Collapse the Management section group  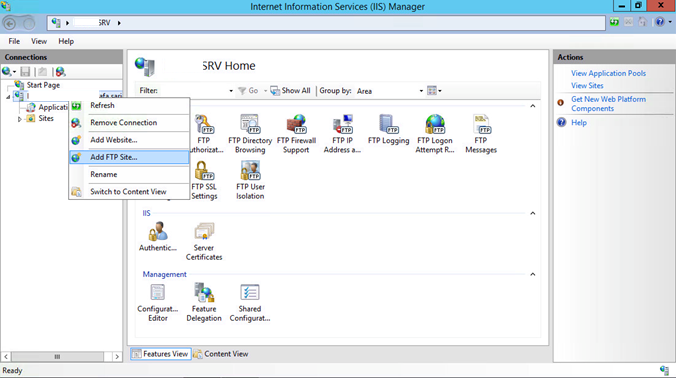533,275
